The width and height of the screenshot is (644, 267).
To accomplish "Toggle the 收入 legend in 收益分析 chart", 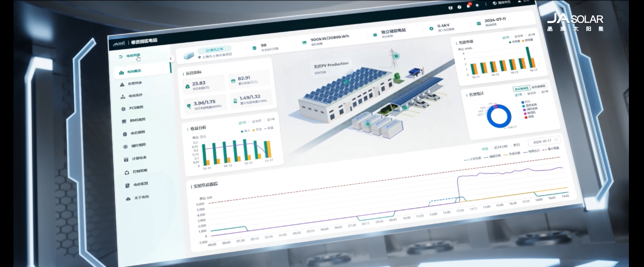I will coord(245,131).
